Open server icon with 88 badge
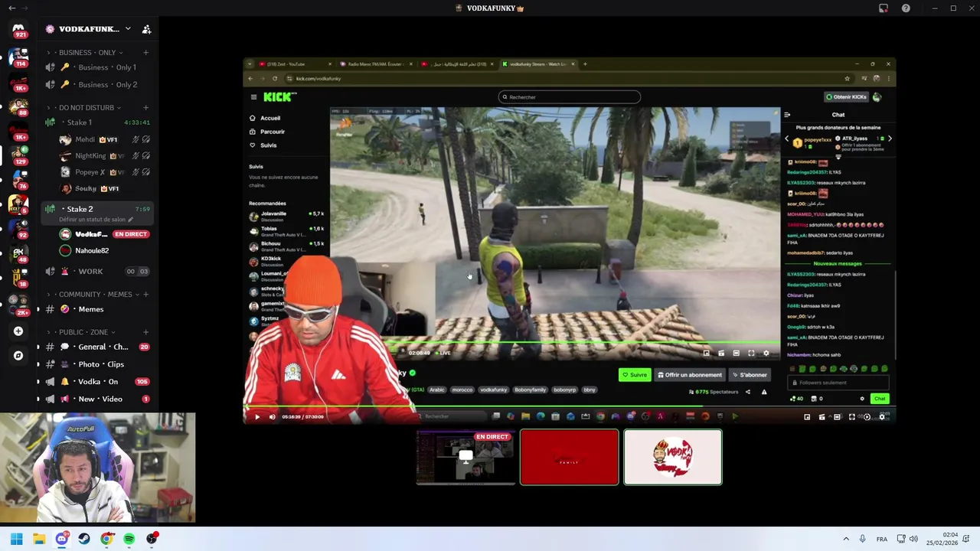The width and height of the screenshot is (980, 551). coord(18,106)
